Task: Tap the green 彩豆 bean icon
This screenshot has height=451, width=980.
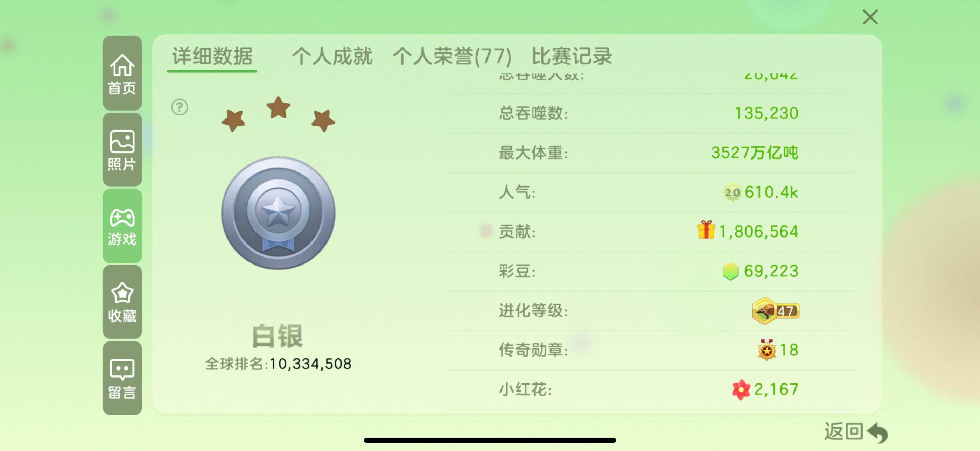Action: (x=730, y=271)
